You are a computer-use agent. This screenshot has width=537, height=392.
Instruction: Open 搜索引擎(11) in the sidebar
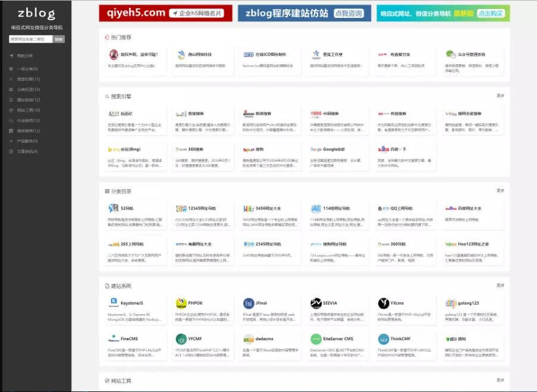(x=28, y=79)
